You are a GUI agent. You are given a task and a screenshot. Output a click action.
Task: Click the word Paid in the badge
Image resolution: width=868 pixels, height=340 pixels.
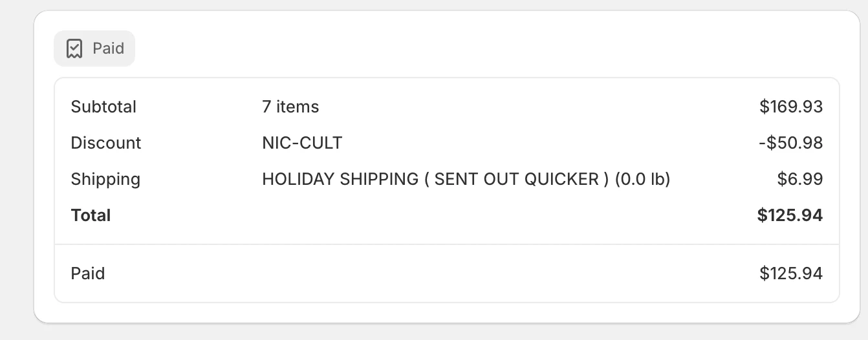pos(108,48)
